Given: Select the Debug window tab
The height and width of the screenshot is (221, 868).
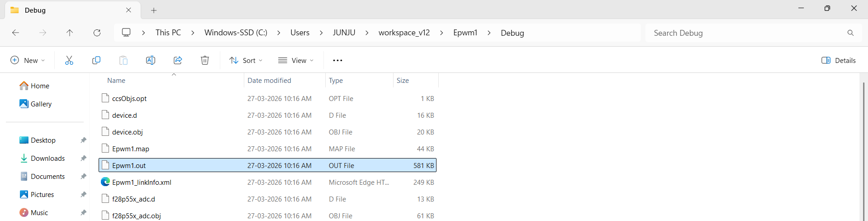Looking at the screenshot, I should point(72,10).
